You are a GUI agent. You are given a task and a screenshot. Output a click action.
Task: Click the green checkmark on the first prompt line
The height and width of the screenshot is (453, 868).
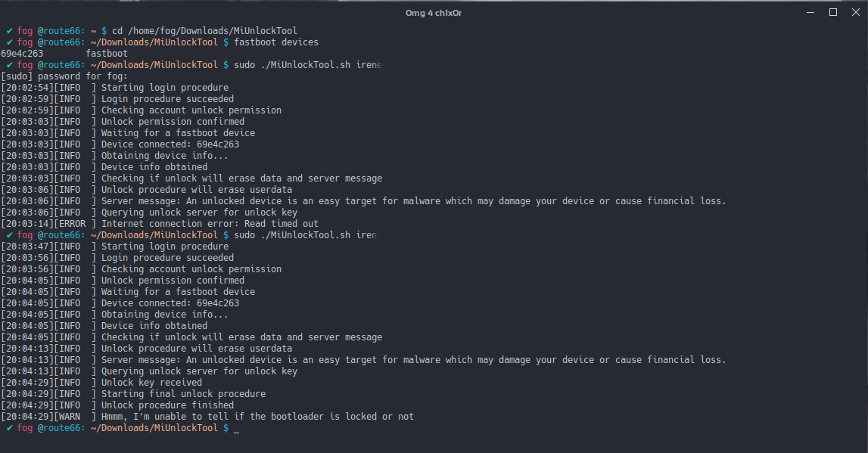(x=9, y=31)
